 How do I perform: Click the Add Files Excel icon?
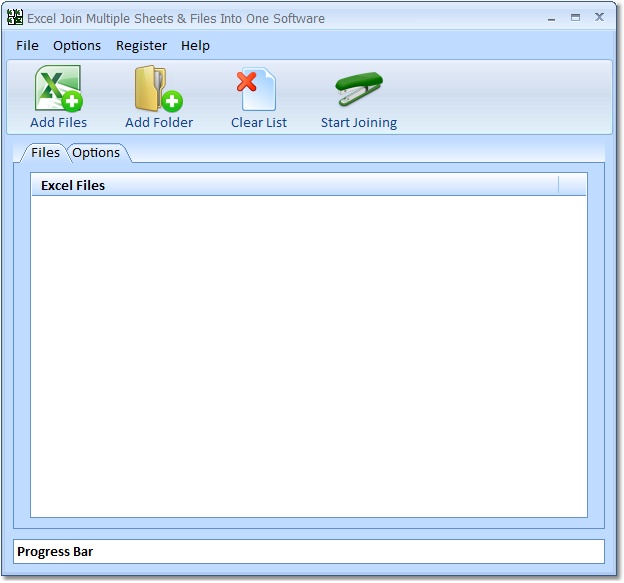pyautogui.click(x=58, y=88)
